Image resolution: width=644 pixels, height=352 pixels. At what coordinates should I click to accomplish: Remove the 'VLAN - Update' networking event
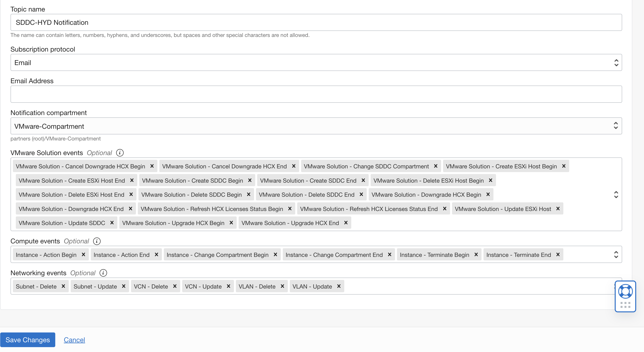[x=339, y=286]
